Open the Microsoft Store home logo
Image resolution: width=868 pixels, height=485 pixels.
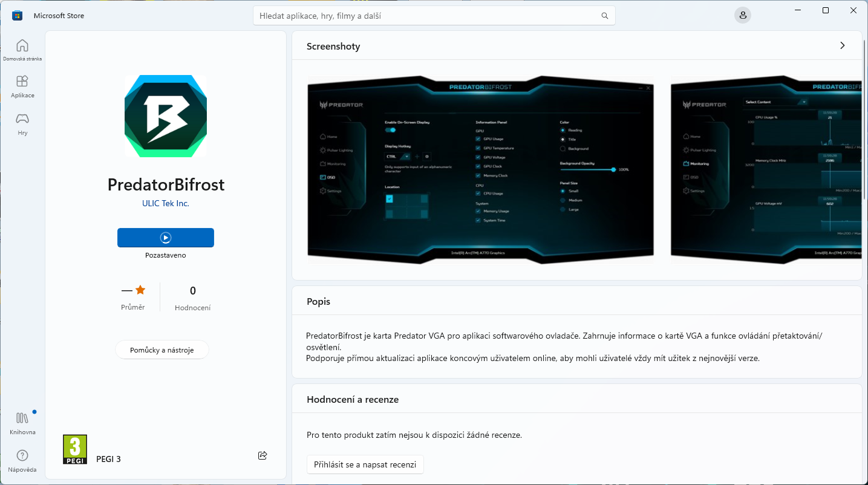tap(17, 15)
